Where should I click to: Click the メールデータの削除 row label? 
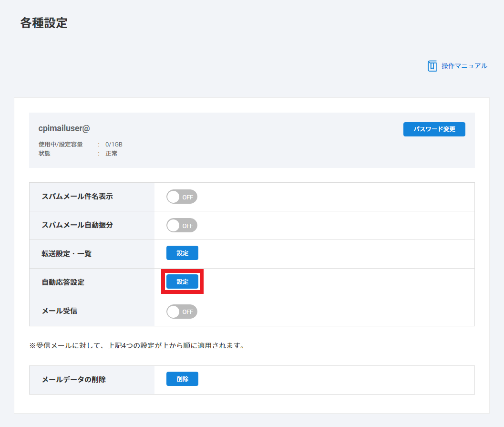coord(74,379)
